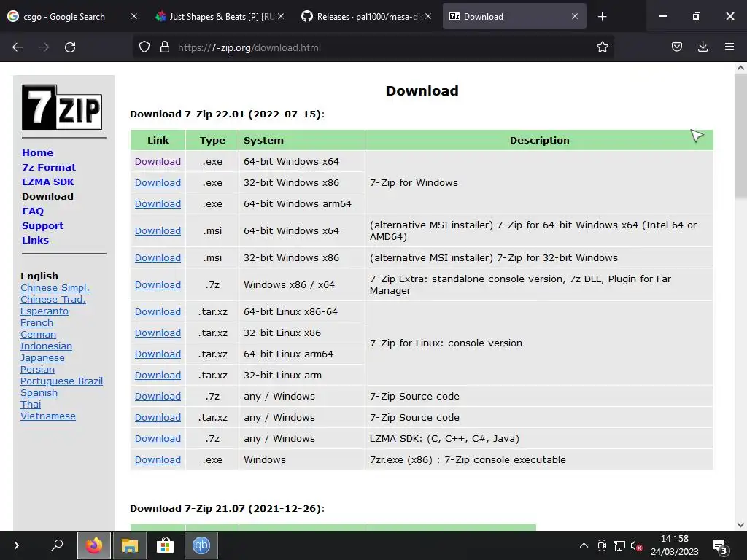Switch language to German
The height and width of the screenshot is (560, 747).
point(38,335)
